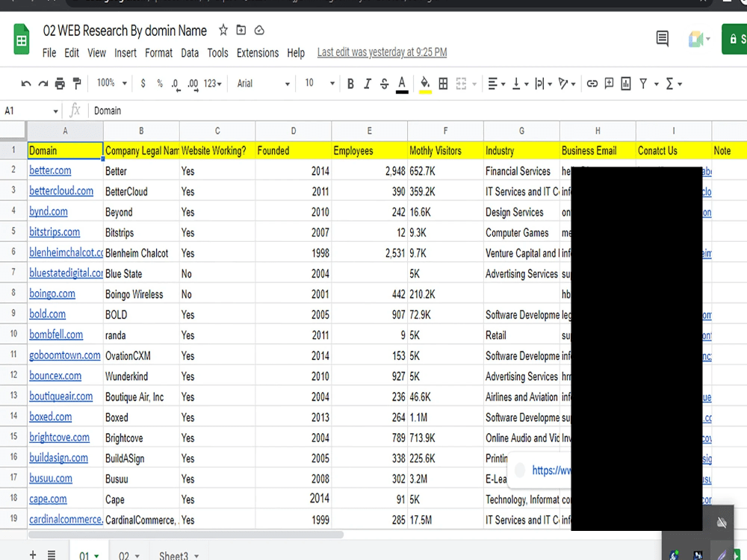Screen dimensions: 747x560
Task: Click the horizontal scrollbar
Action: (x=186, y=535)
